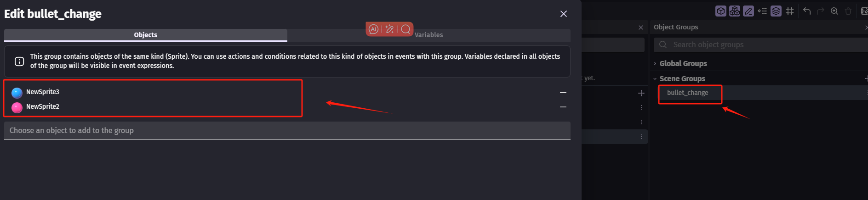Click the zoom magnifier toolbar icon

click(834, 11)
